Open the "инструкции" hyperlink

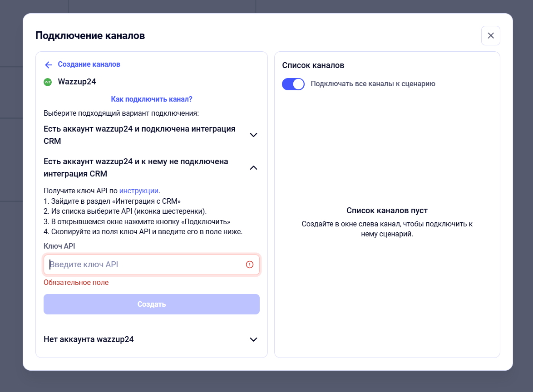coord(139,191)
